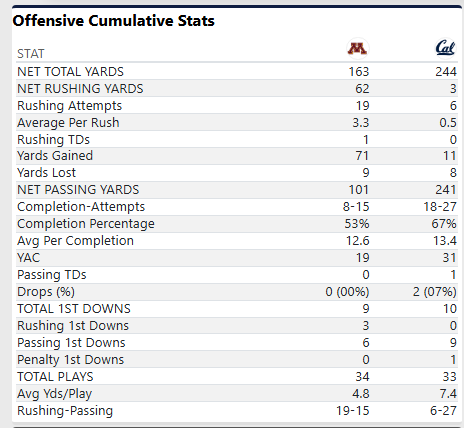Click Minnesota's 3.3 Average Per Rush value

361,123
